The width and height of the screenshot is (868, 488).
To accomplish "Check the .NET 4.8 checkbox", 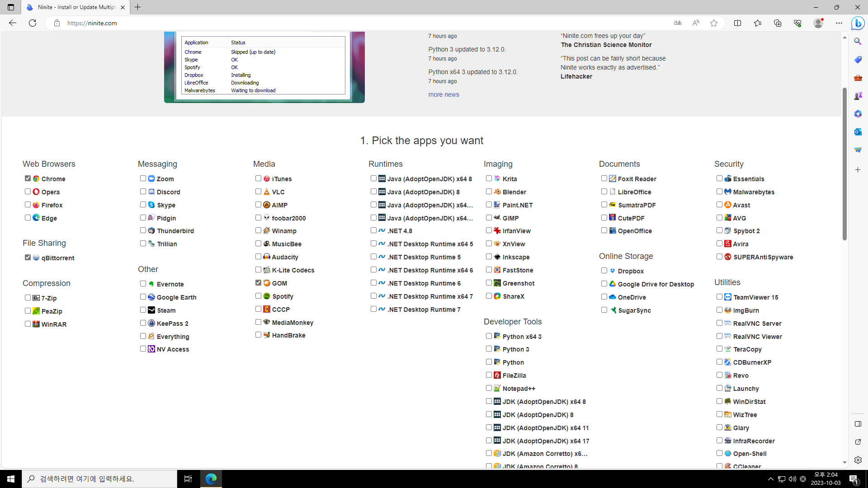I will click(x=374, y=230).
